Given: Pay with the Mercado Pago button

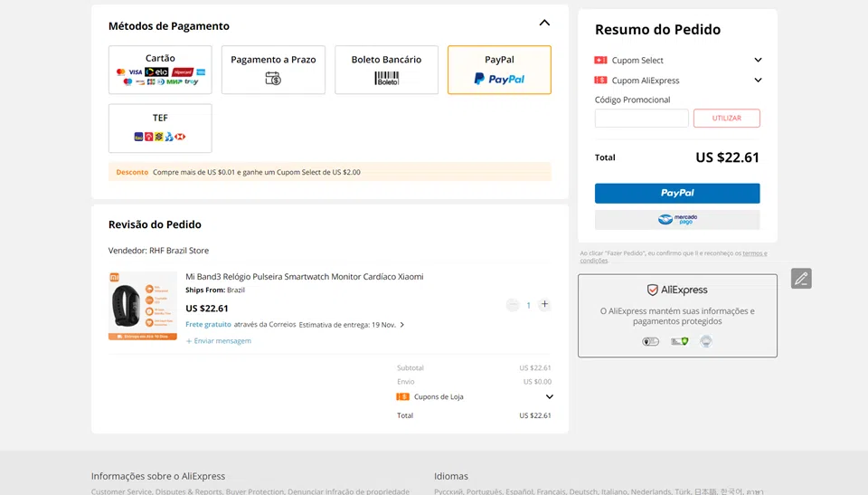Looking at the screenshot, I should point(677,220).
